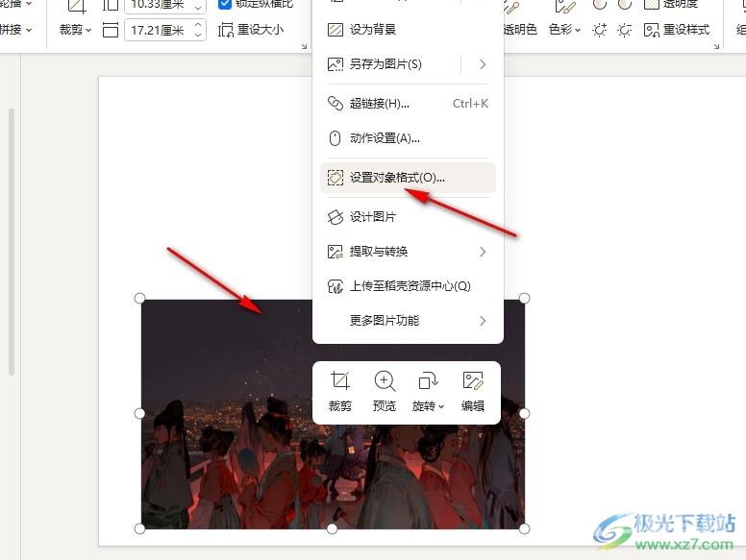
Task: Click 编辑 in the floating mini toolbar
Action: coord(473,392)
